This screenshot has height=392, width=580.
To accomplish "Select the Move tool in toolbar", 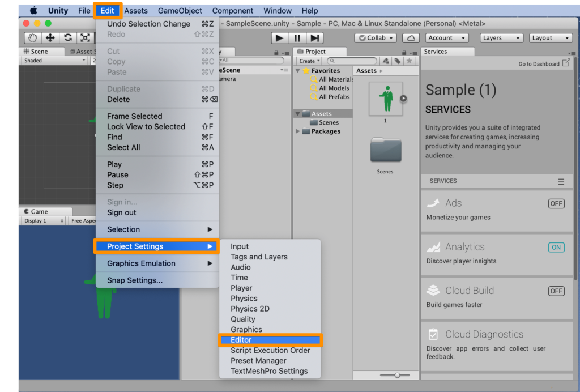I will pos(50,38).
